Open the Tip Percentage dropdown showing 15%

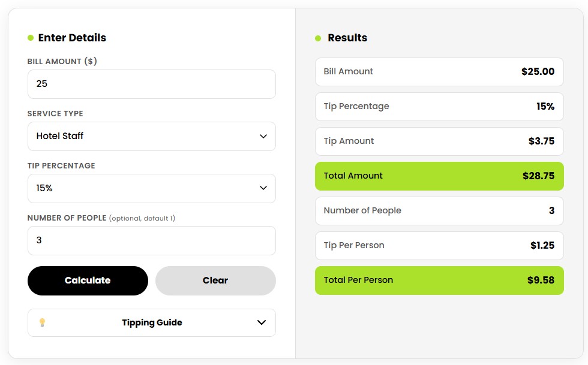(x=151, y=188)
